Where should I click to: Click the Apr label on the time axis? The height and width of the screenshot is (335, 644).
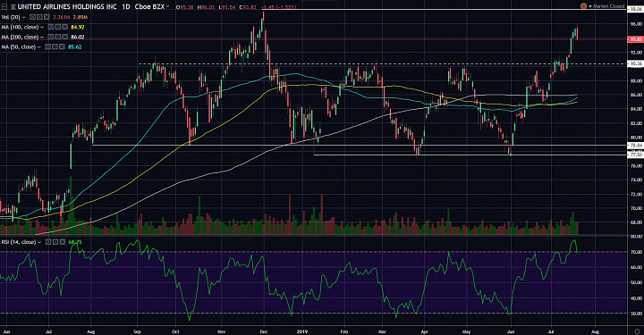point(424,331)
